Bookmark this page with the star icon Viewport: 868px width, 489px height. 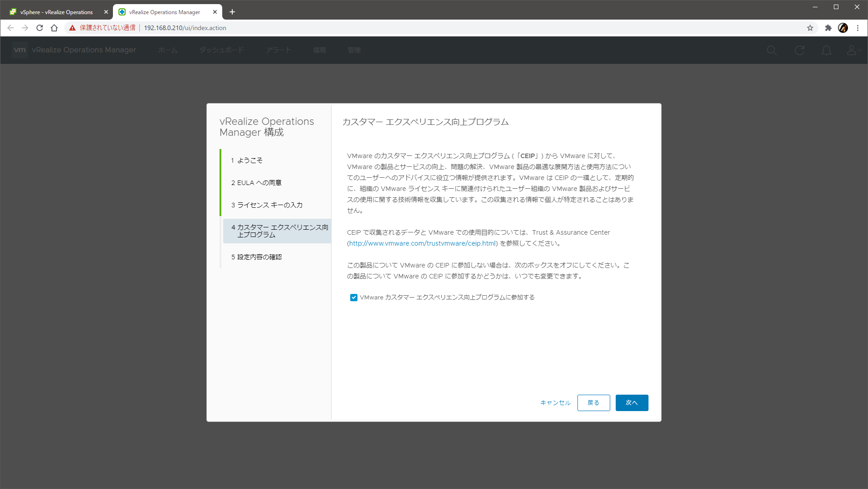pyautogui.click(x=810, y=28)
